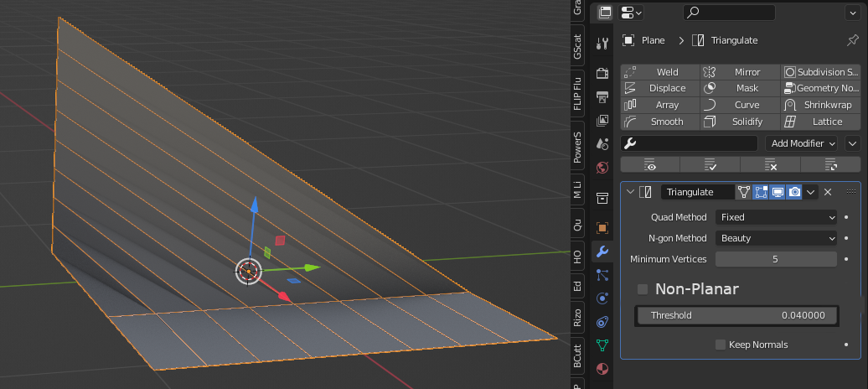Click the apply all modifiers checkmark icon
Screen dimensions: 868x389
[710, 164]
